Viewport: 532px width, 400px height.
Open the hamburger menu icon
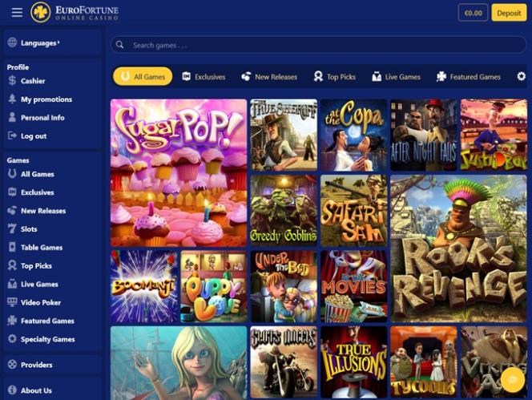[x=17, y=13]
